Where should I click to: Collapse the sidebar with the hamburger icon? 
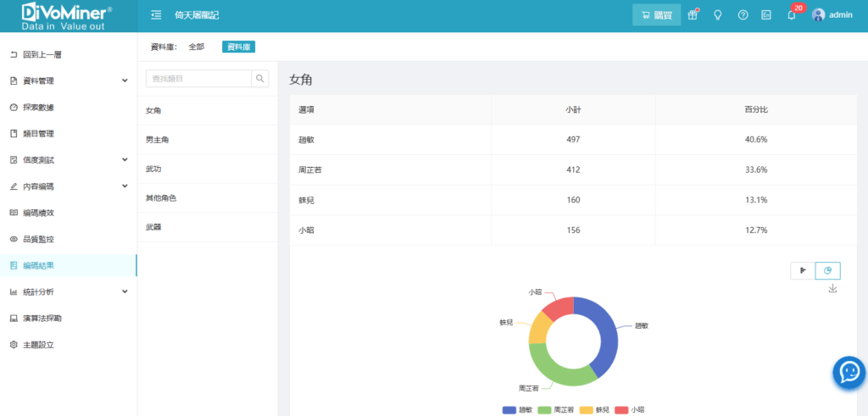[x=156, y=14]
